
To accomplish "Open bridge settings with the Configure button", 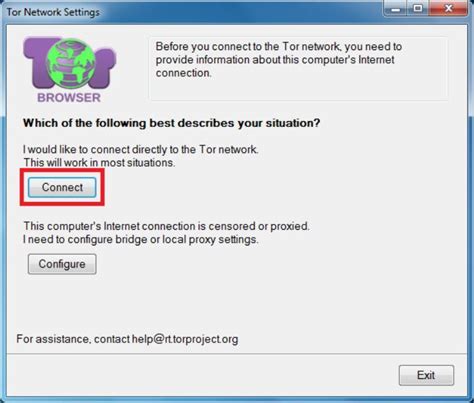I will tap(62, 264).
